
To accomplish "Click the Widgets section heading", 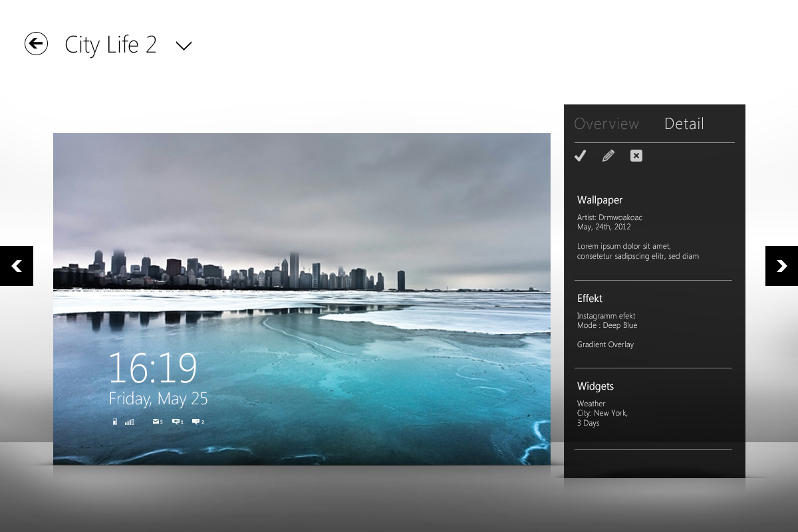I will pos(595,386).
